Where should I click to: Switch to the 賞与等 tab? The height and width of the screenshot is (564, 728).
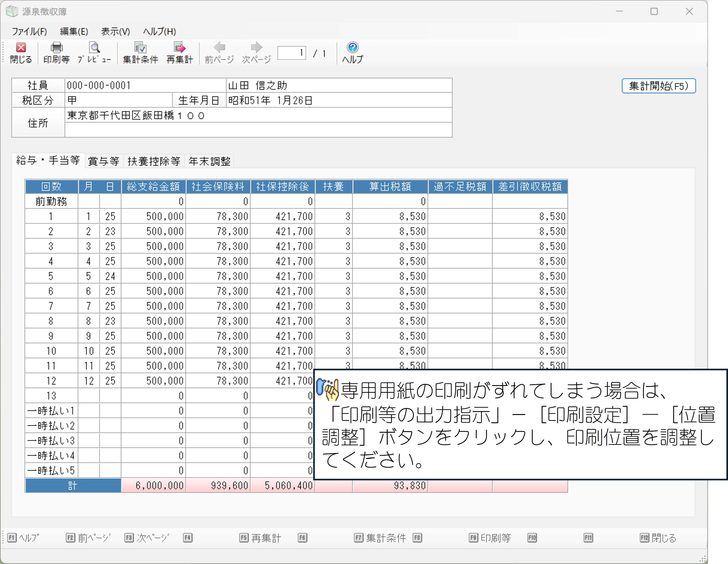pyautogui.click(x=104, y=161)
